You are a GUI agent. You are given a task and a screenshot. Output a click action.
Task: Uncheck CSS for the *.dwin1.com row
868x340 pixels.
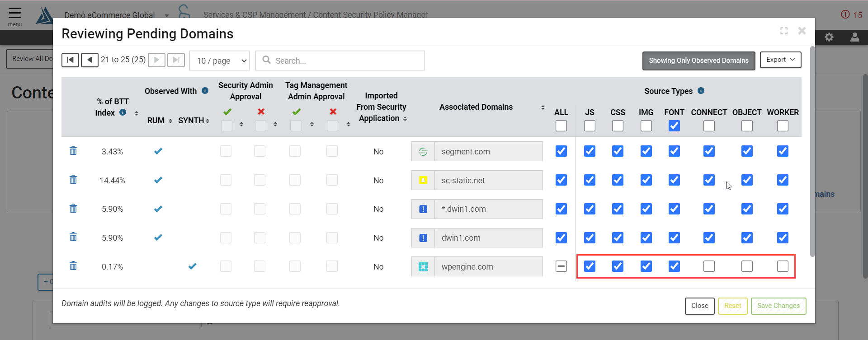[618, 209]
